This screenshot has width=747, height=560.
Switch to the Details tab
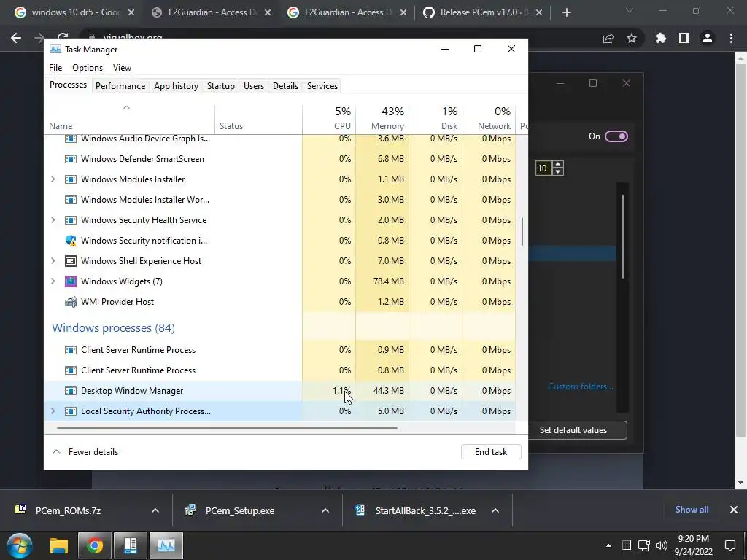(x=285, y=86)
